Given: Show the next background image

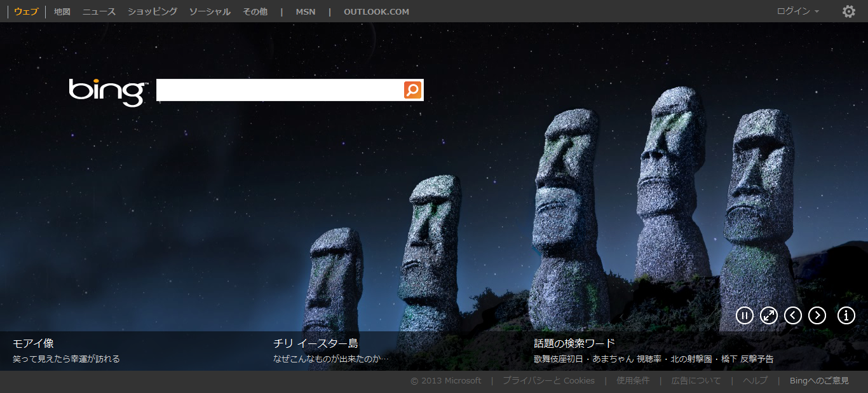Looking at the screenshot, I should click(817, 315).
